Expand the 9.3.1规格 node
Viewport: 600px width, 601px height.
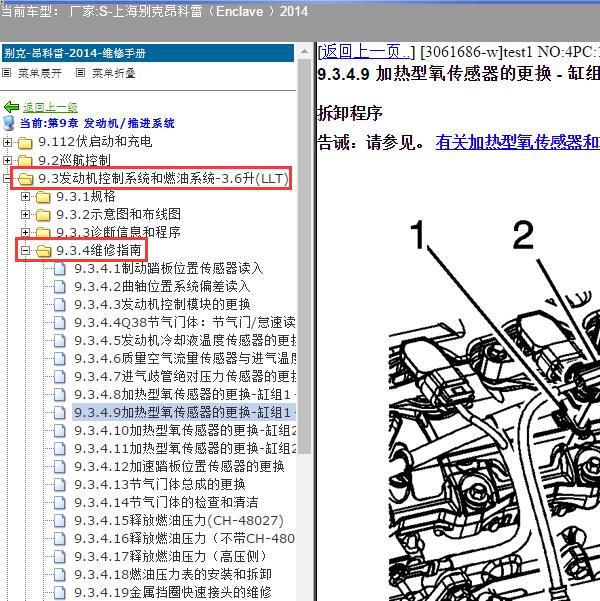[x=25, y=197]
